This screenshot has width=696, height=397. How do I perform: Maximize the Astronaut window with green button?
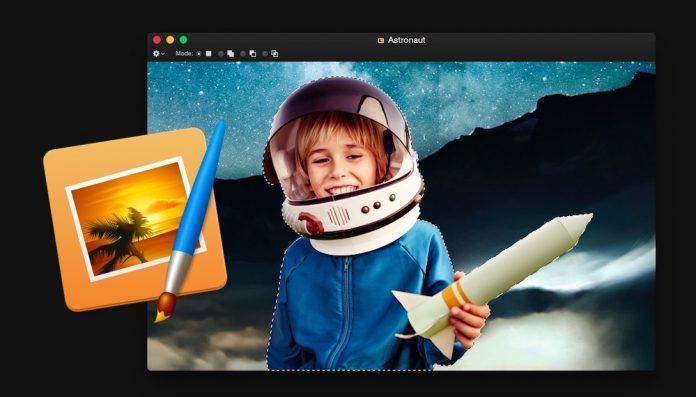[x=183, y=40]
